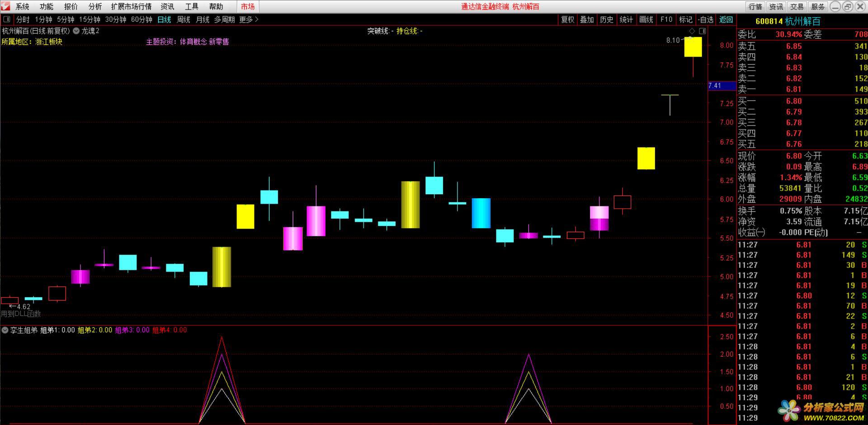Click the 7.41 price axis marker
The height and width of the screenshot is (425, 868).
(x=722, y=86)
